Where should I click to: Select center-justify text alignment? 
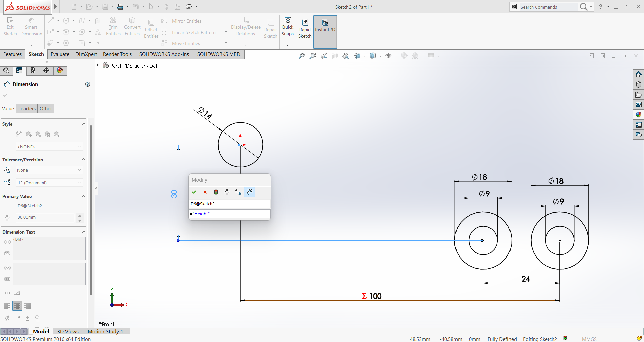[17, 306]
